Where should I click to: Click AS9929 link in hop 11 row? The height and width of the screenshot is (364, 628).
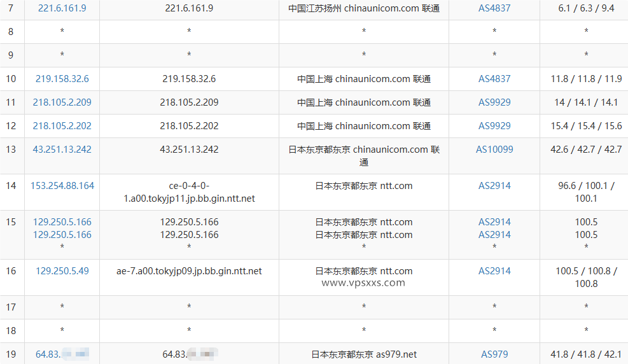click(494, 102)
